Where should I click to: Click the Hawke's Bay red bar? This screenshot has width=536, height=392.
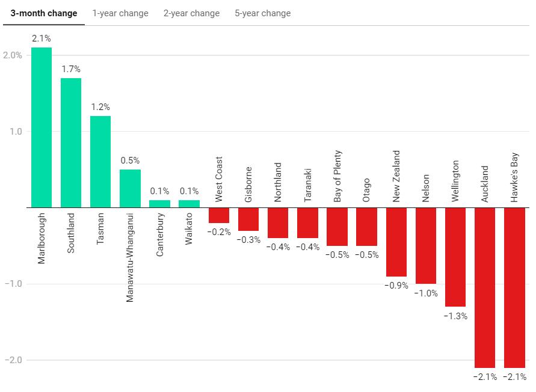click(x=514, y=287)
